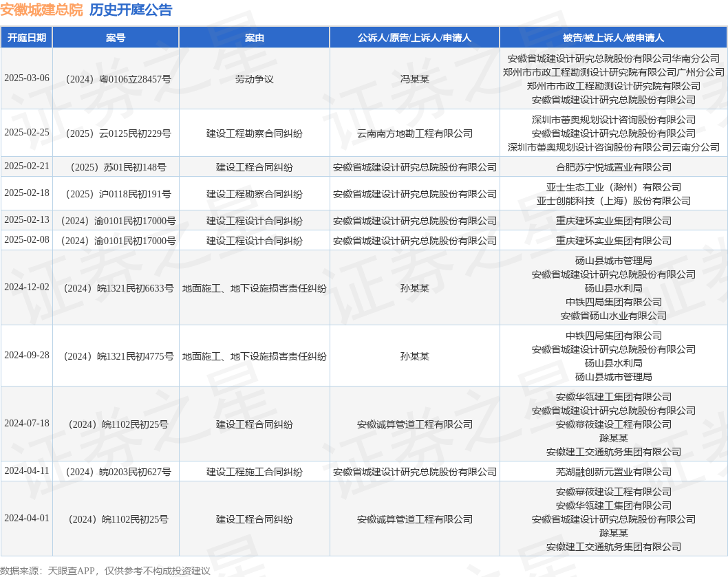Select 建设工程勘察合同纠纷 in the 2025-02-25 row
The width and height of the screenshot is (728, 577).
click(x=255, y=133)
